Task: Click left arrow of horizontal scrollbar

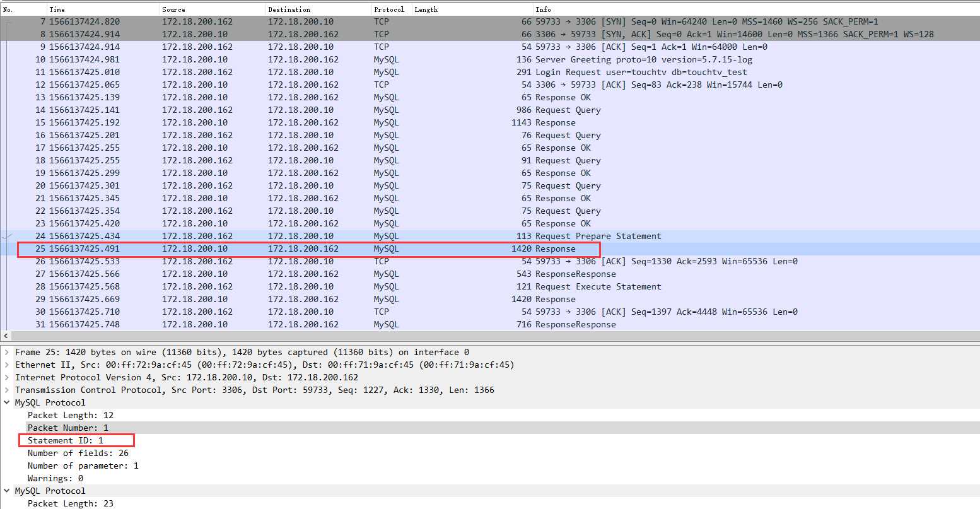Action: click(x=6, y=336)
